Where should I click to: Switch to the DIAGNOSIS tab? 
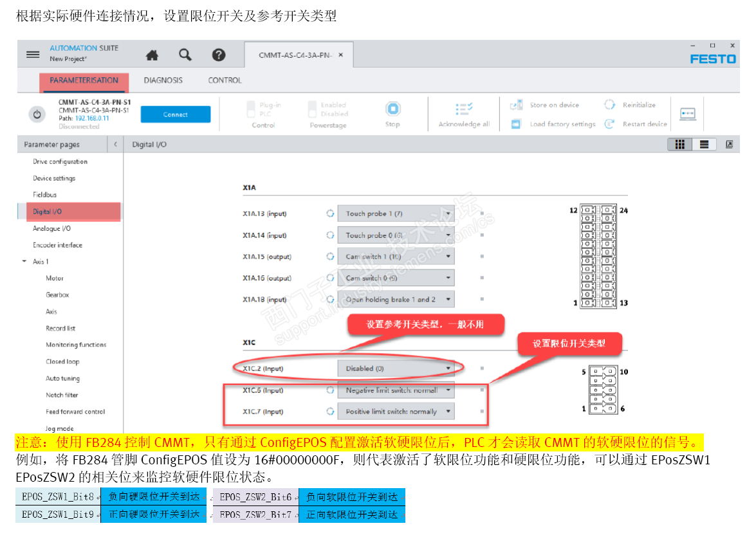click(x=163, y=80)
